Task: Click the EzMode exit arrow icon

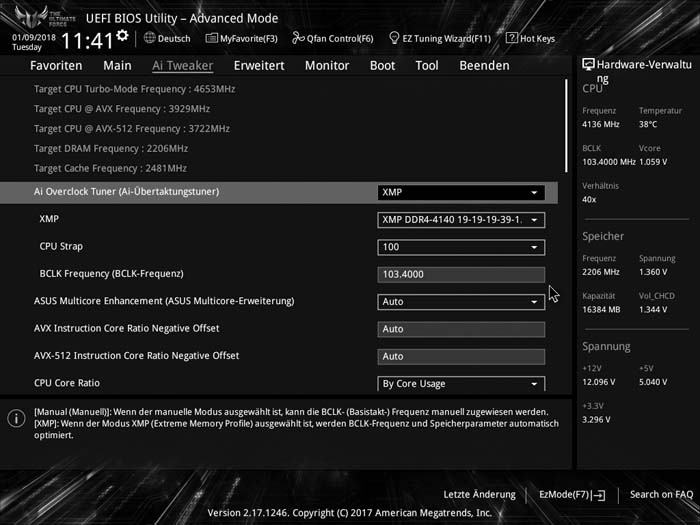Action: click(599, 495)
